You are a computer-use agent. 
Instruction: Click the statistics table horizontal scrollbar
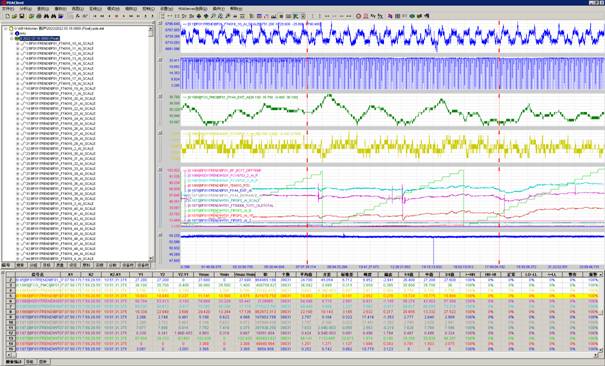point(301,355)
